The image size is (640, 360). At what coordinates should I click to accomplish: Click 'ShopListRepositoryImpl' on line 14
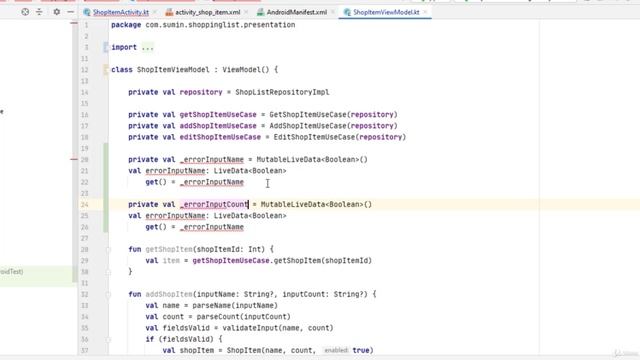(x=282, y=92)
